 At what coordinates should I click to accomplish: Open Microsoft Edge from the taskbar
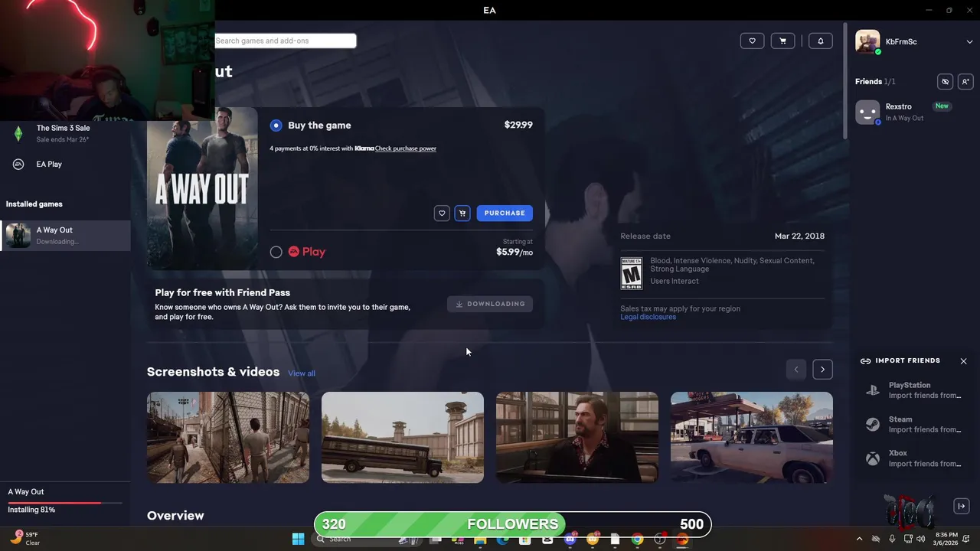pos(502,540)
